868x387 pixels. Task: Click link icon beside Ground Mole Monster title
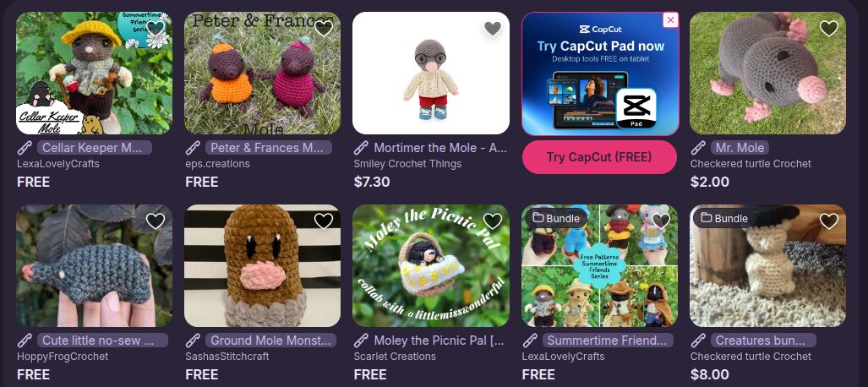click(x=194, y=341)
